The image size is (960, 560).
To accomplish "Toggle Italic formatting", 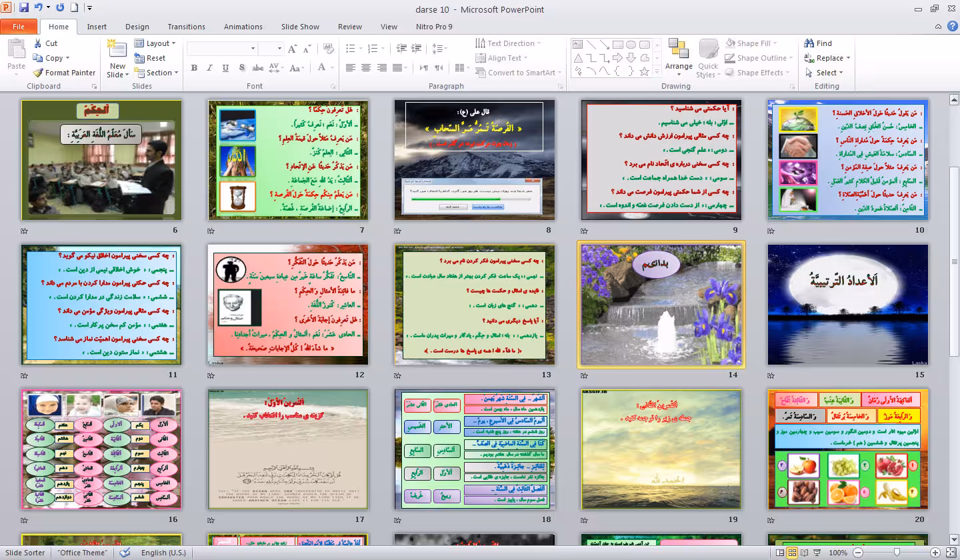I will (210, 68).
